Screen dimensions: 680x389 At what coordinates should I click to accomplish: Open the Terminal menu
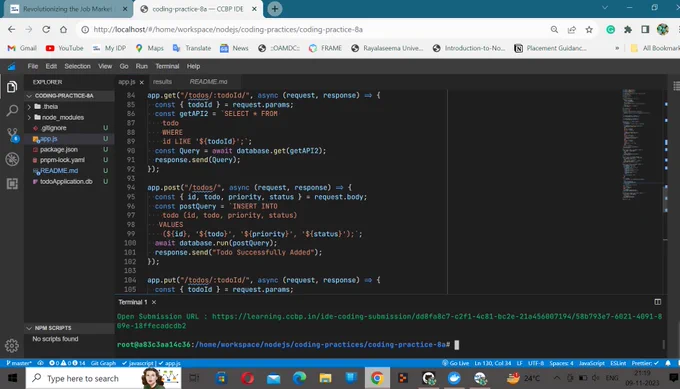(167, 66)
